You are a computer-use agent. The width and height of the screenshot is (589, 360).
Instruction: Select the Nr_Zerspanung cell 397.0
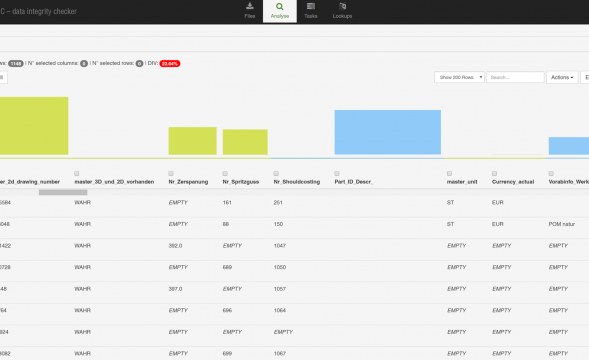[175, 289]
